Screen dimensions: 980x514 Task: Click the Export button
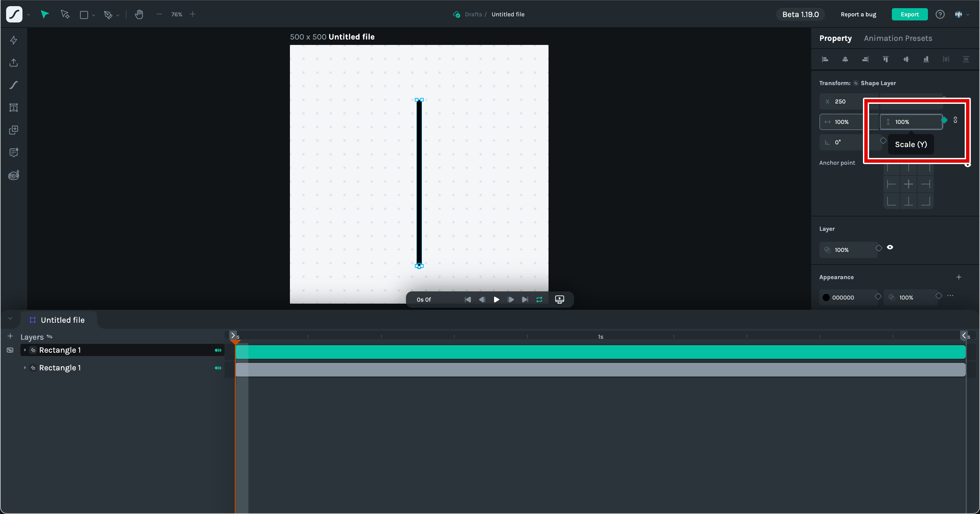[909, 14]
